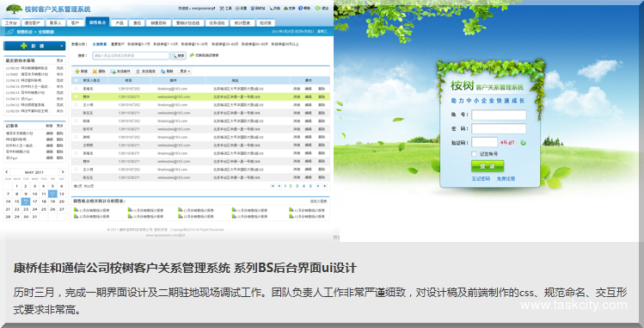This screenshot has height=328, width=644.
Task: Tick checkbox of the green highlighted row
Action: [x=77, y=96]
